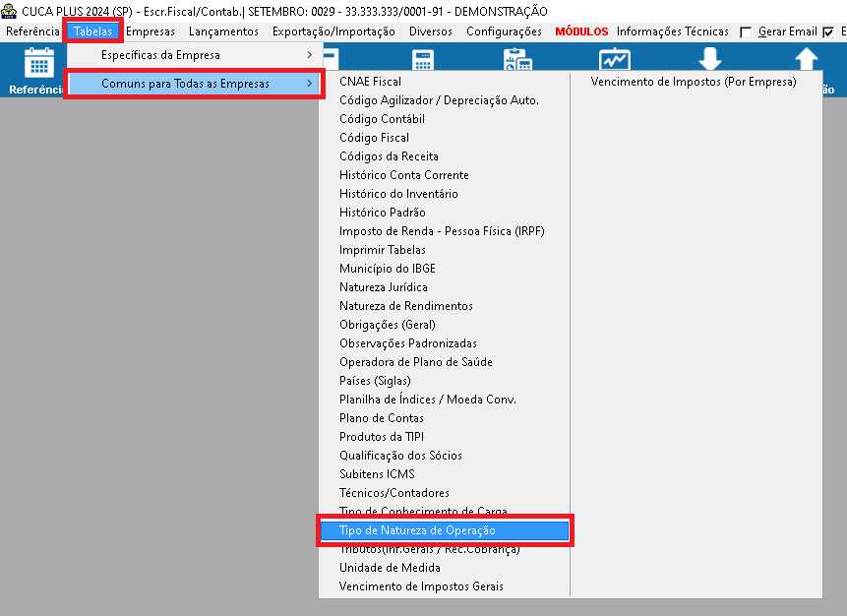Select Específicas da Empresa menu entry

(x=195, y=54)
